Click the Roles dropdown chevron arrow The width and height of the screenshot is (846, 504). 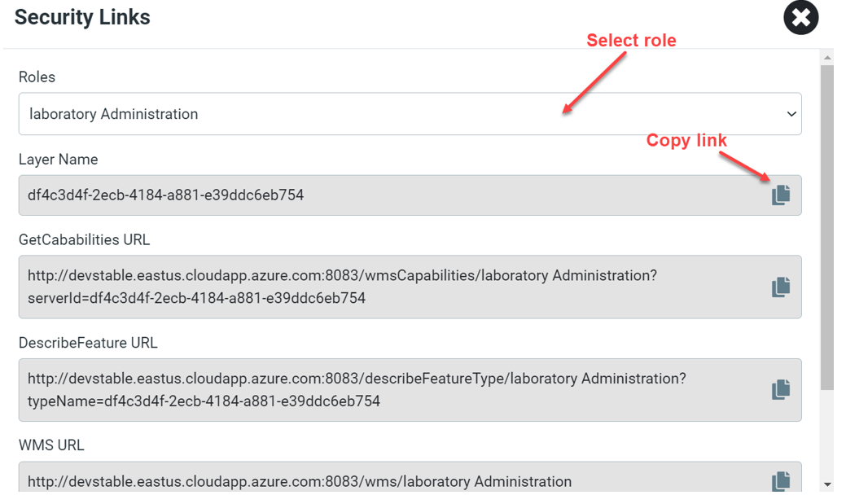(791, 114)
